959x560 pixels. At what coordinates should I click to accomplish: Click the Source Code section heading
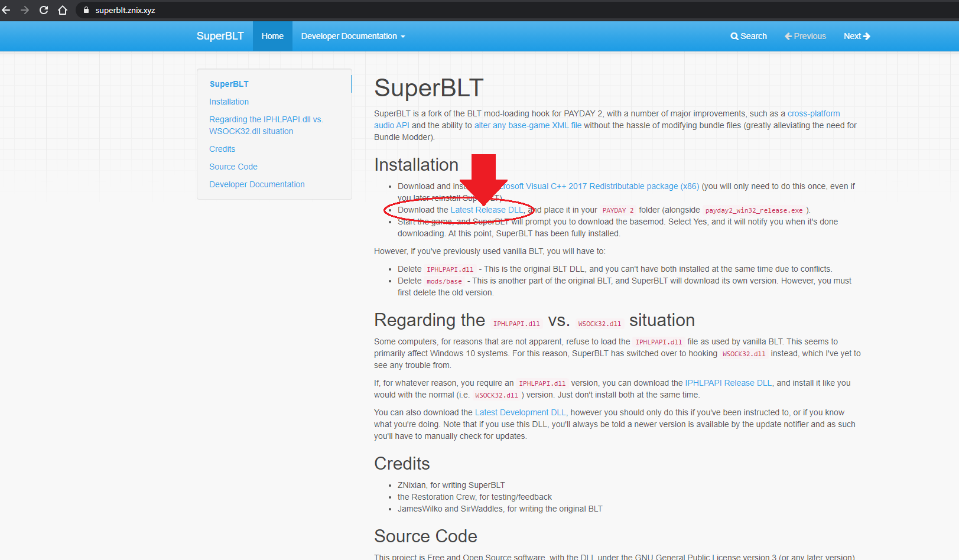pos(425,536)
